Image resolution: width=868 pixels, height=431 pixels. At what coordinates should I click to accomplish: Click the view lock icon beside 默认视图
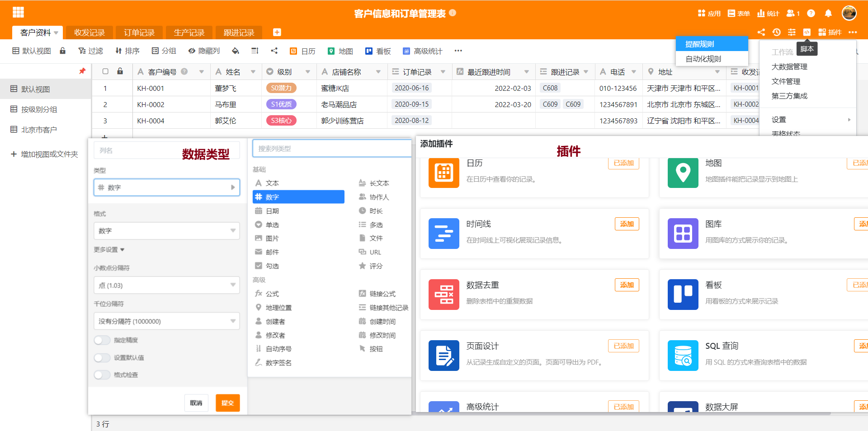63,51
